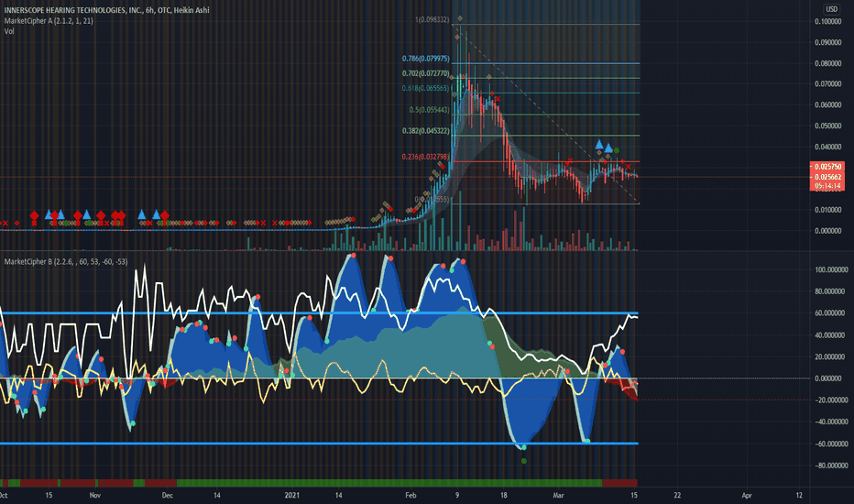This screenshot has height=504, width=854.
Task: Click the 12 date label after Apr
Action: pos(799,495)
